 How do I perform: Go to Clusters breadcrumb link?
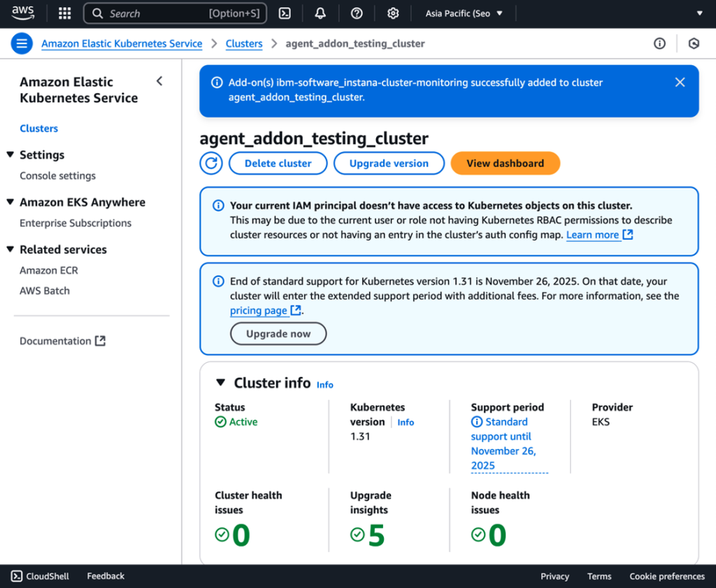244,43
